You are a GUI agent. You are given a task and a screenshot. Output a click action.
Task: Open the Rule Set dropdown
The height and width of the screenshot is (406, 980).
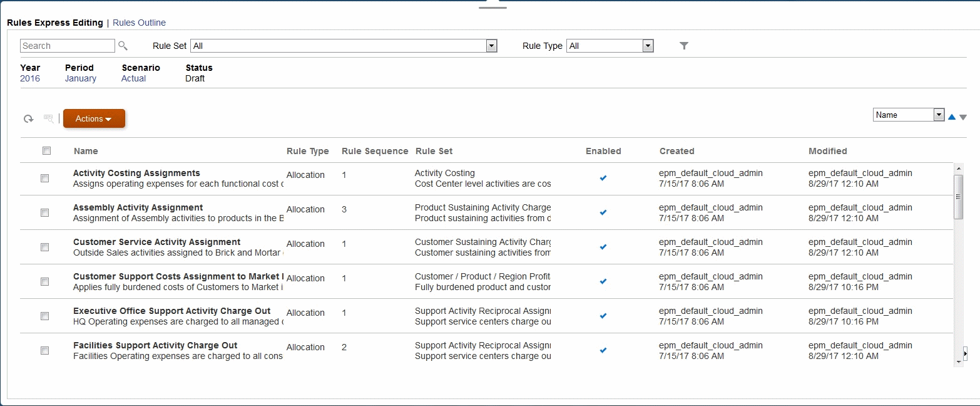coord(491,46)
